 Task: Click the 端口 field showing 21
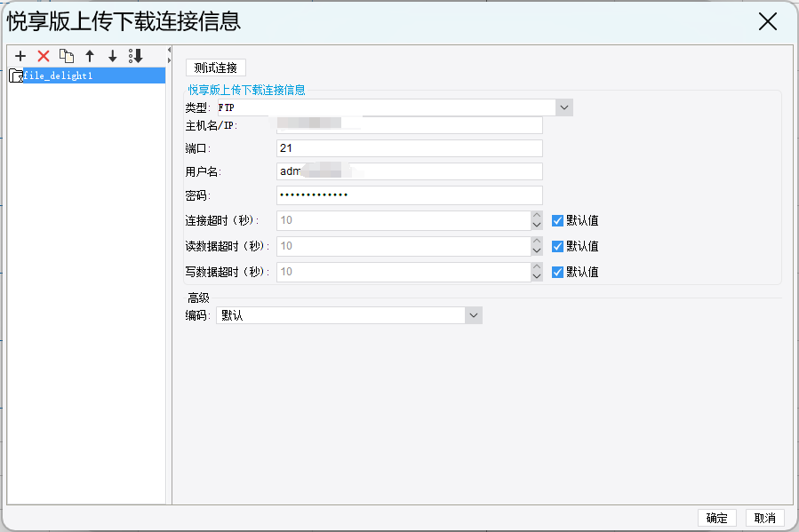pos(409,148)
